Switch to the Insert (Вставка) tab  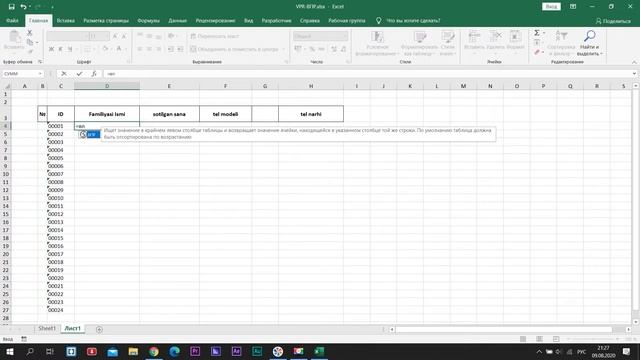click(x=65, y=20)
